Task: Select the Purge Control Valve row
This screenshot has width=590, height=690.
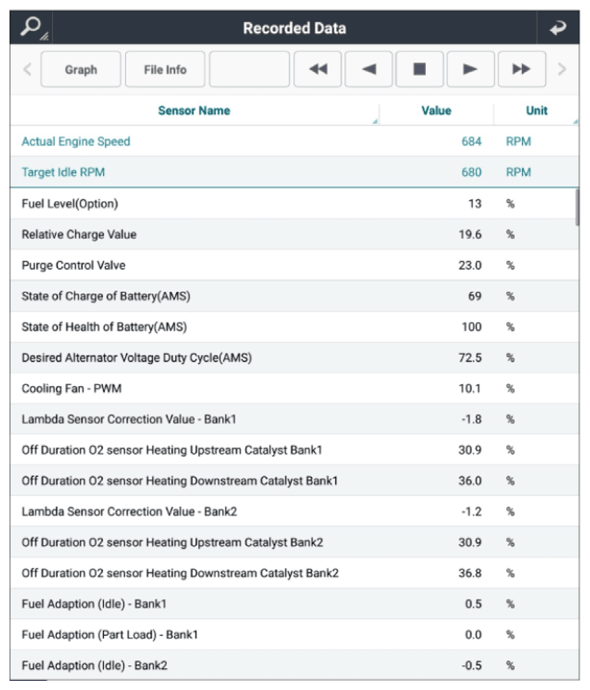Action: tap(294, 265)
